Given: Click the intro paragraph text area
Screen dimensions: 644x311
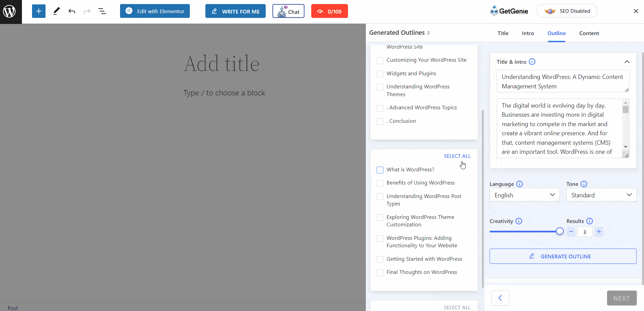Looking at the screenshot, I should pyautogui.click(x=560, y=129).
